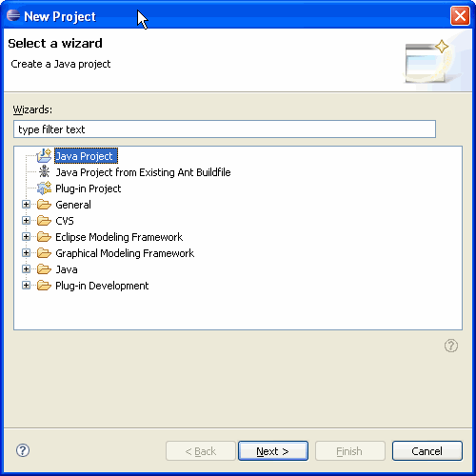Select Java Project from Existing Ant Buildfile
The height and width of the screenshot is (476, 476).
(143, 172)
